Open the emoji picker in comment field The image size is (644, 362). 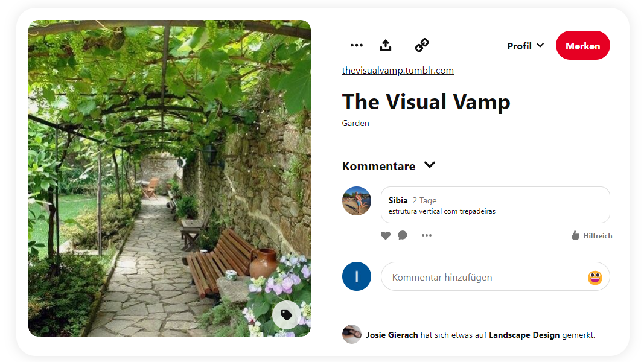point(595,278)
